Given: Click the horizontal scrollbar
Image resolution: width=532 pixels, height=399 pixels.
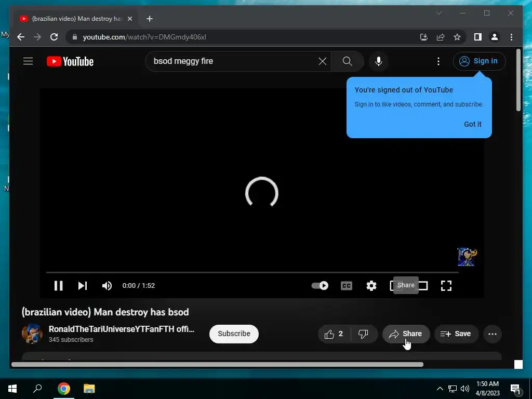Looking at the screenshot, I should click(x=217, y=365).
